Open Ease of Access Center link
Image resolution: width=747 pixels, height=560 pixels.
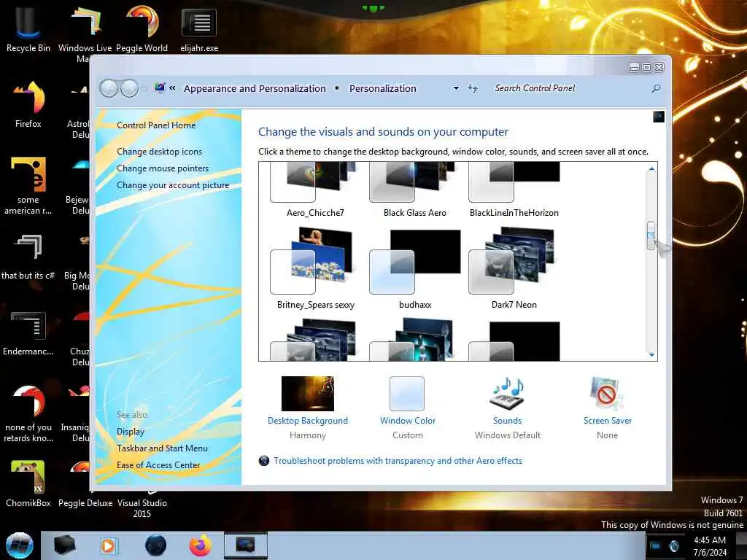[158, 465]
